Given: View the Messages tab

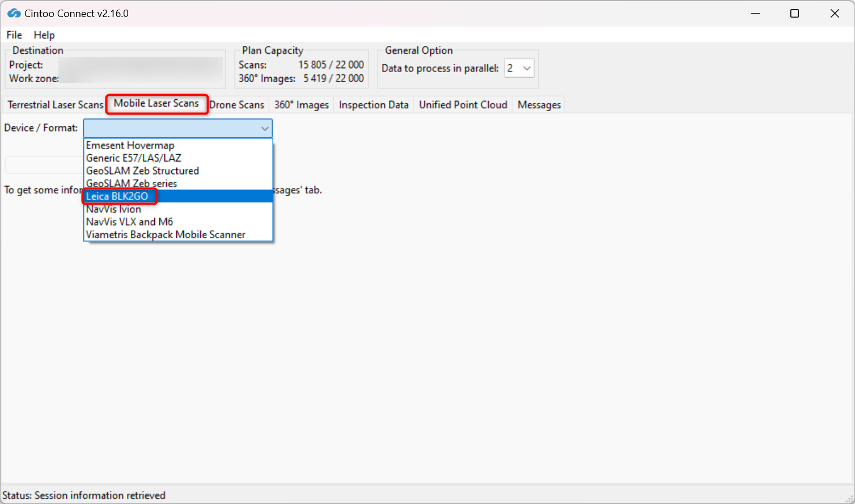Looking at the screenshot, I should 539,105.
